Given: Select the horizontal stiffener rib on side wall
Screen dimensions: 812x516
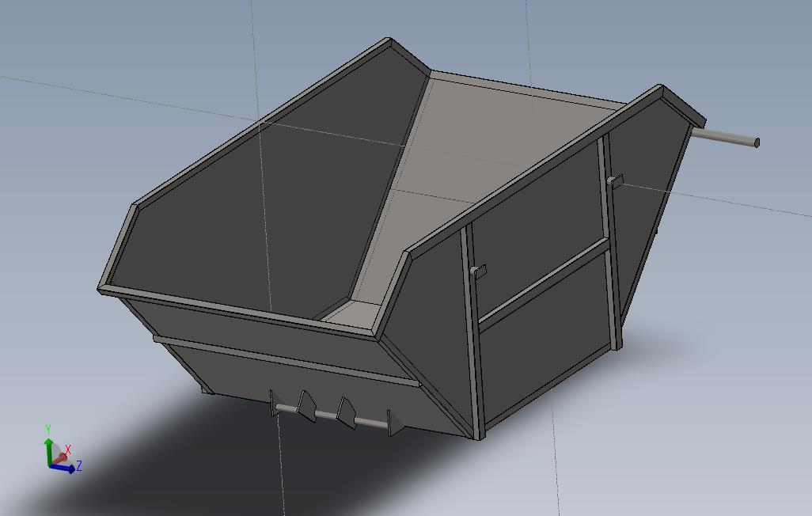Looking at the screenshot, I should [543, 284].
